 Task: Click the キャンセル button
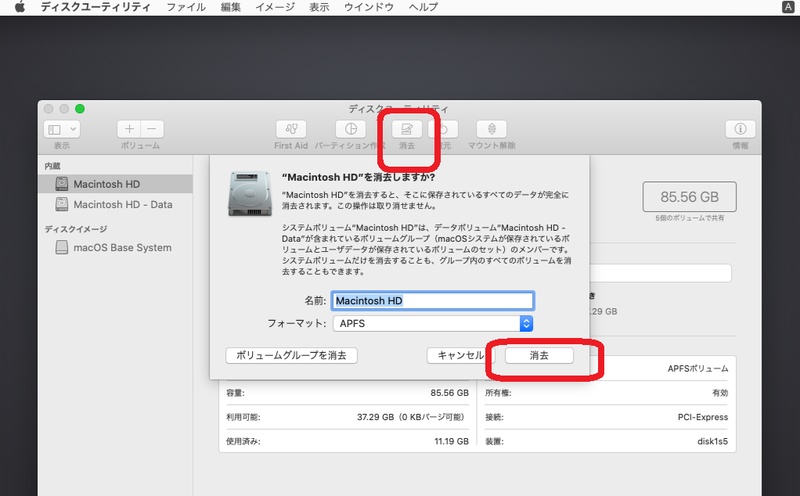click(x=460, y=356)
